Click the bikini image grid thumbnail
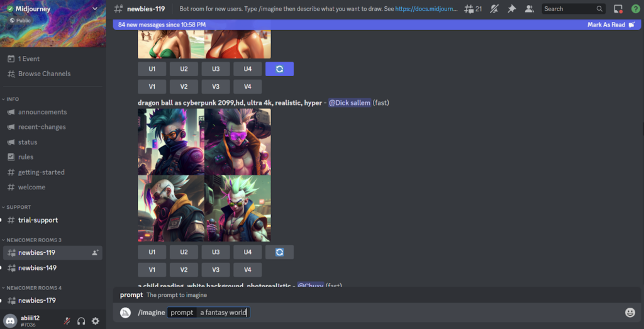 [204, 45]
